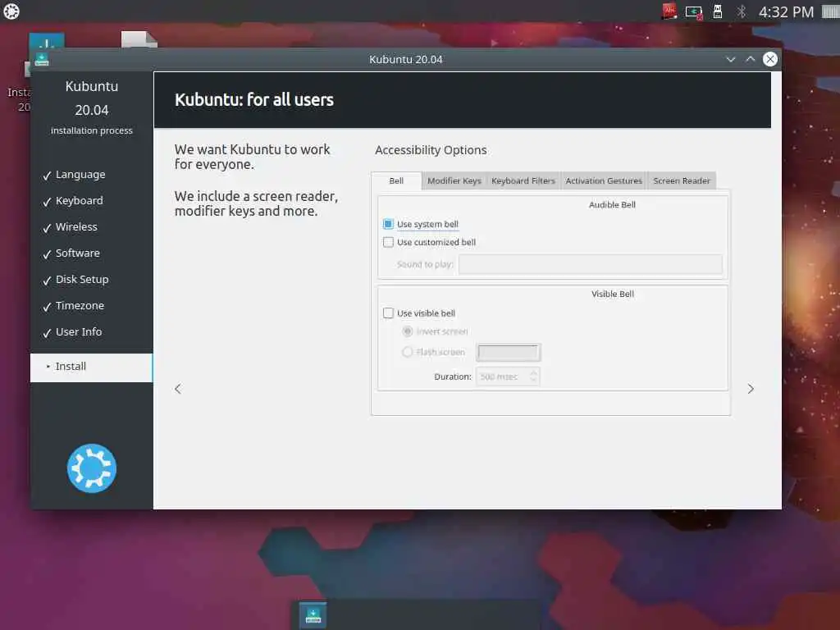Click the Audible Bell group label
The image size is (840, 630).
(x=612, y=204)
